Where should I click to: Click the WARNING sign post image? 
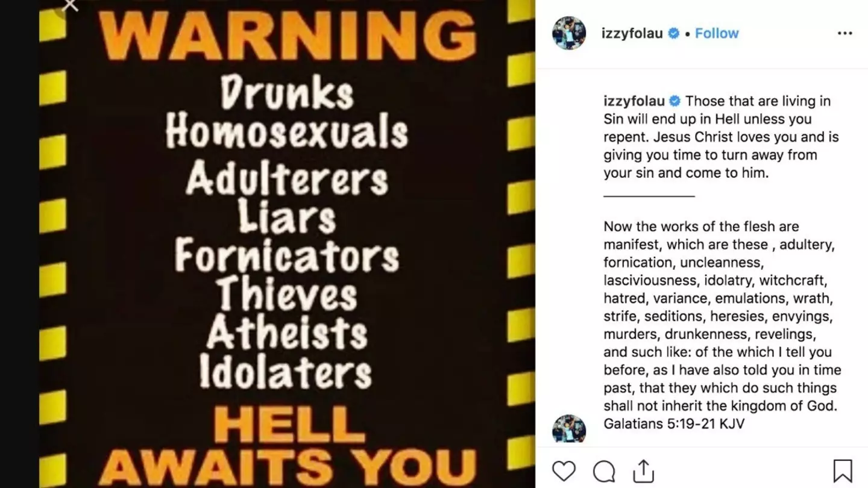[287, 244]
